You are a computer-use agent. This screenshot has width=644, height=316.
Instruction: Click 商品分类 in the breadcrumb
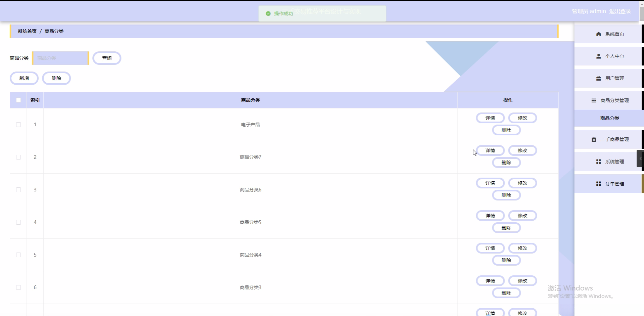point(54,31)
